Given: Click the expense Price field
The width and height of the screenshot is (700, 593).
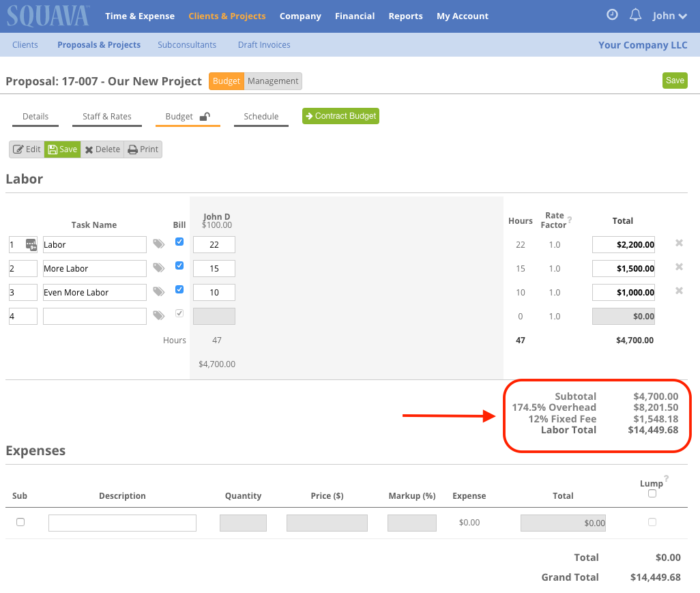Looking at the screenshot, I should (327, 523).
